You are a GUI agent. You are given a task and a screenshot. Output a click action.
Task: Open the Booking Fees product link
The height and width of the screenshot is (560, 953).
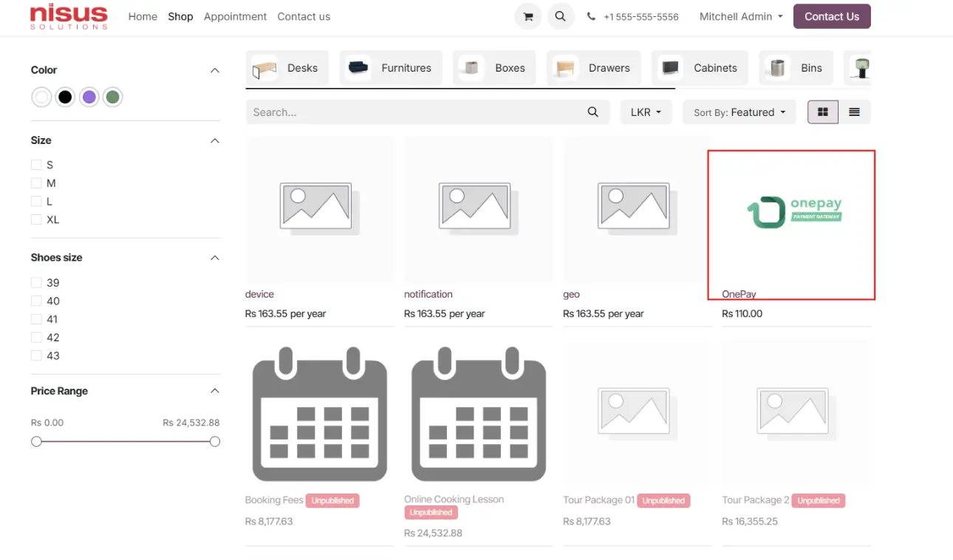click(x=274, y=500)
